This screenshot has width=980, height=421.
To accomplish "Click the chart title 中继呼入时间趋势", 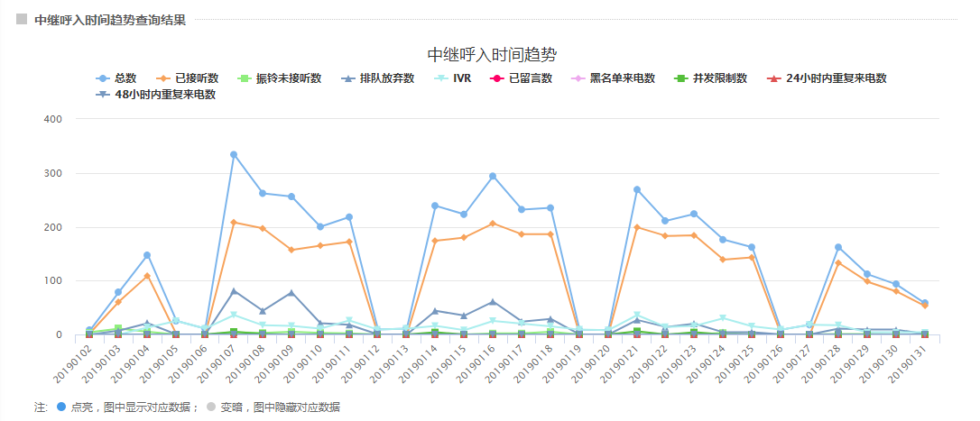I will (x=497, y=54).
